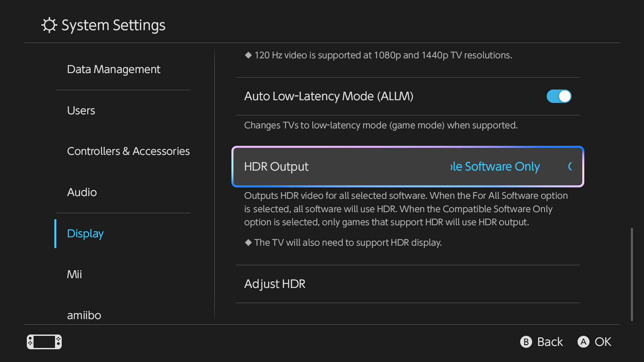Viewport: 644px width, 362px height.
Task: Click the Back label
Action: pyautogui.click(x=550, y=342)
